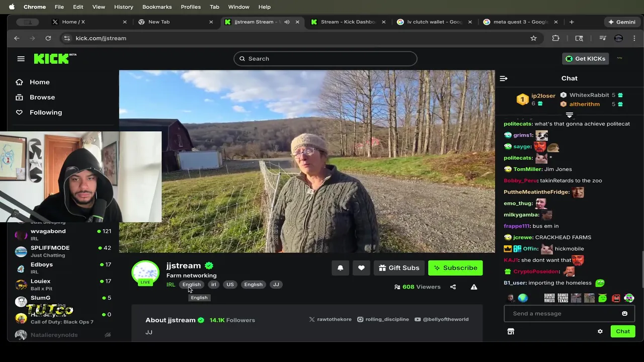Click the IRL category link
Screen dimensions: 644x362
(x=171, y=285)
